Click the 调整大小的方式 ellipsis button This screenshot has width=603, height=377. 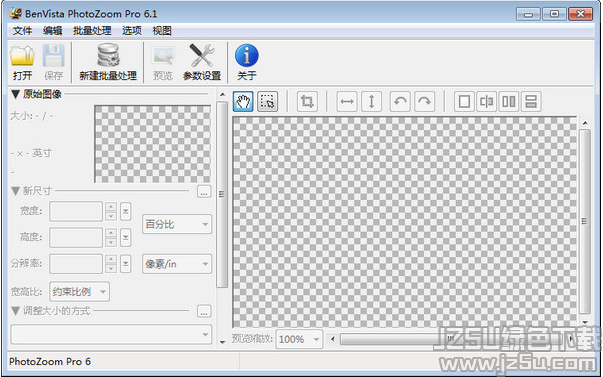point(204,311)
